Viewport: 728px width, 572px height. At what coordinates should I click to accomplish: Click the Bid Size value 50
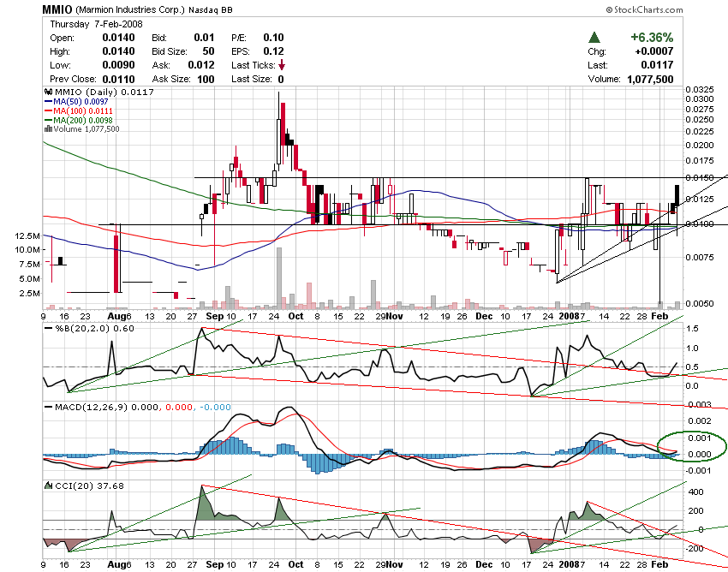(x=208, y=51)
